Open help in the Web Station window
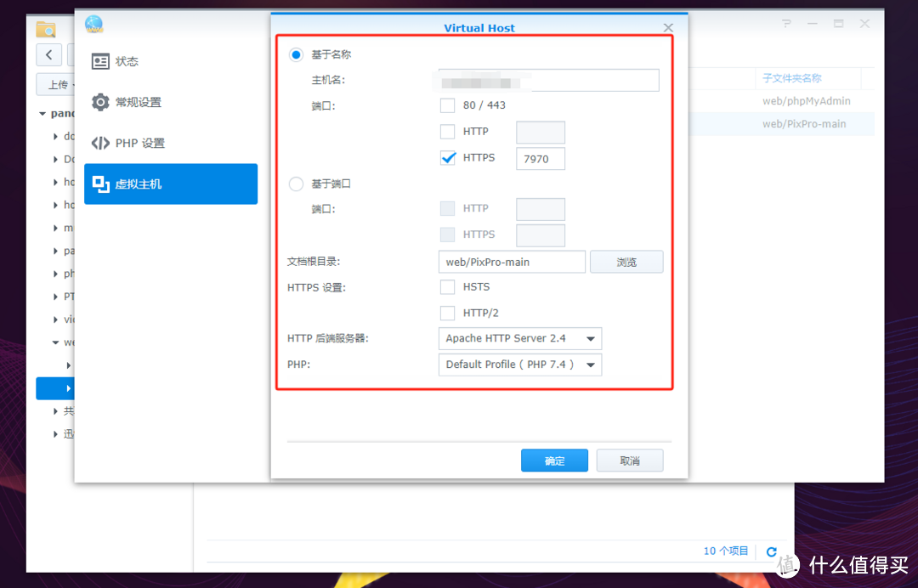The height and width of the screenshot is (588, 918). 786,24
